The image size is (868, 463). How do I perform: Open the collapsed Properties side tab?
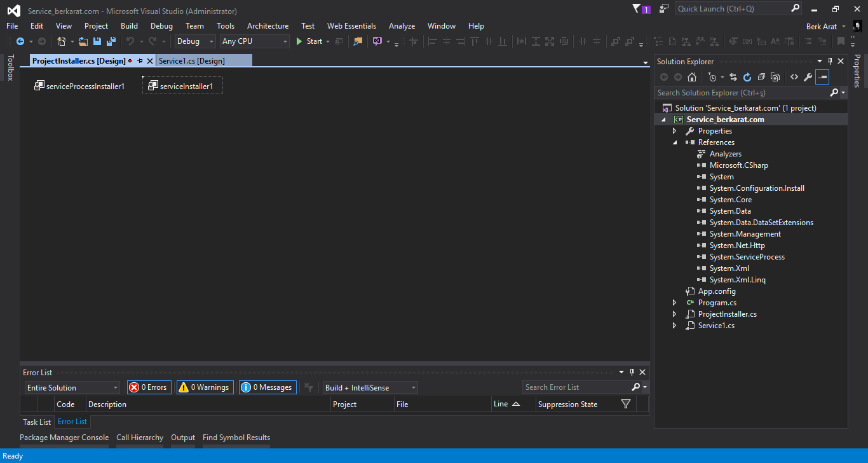coord(857,71)
